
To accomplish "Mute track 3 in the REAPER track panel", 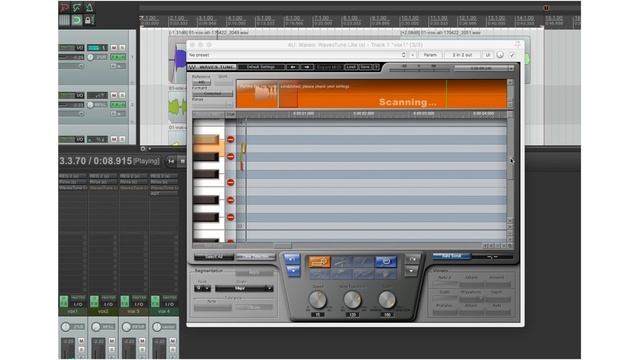I will point(114,139).
